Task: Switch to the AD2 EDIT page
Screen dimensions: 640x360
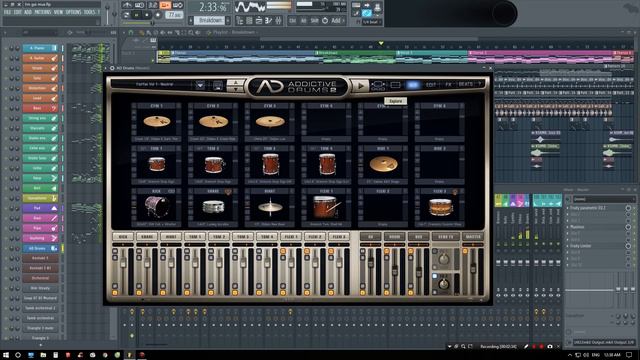Action: pos(431,85)
